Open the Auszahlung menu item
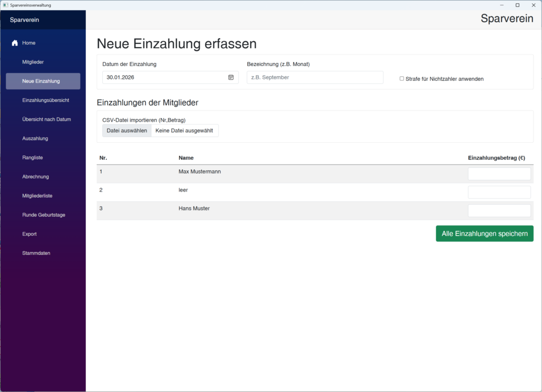This screenshot has height=392, width=542. pos(35,139)
